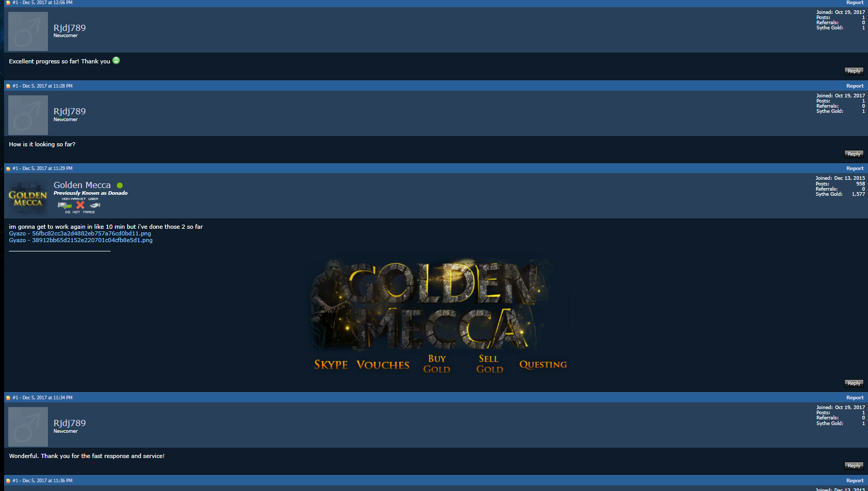
Task: Open the Gyazo 38912bb65d21 screenshot link
Action: pyautogui.click(x=81, y=240)
